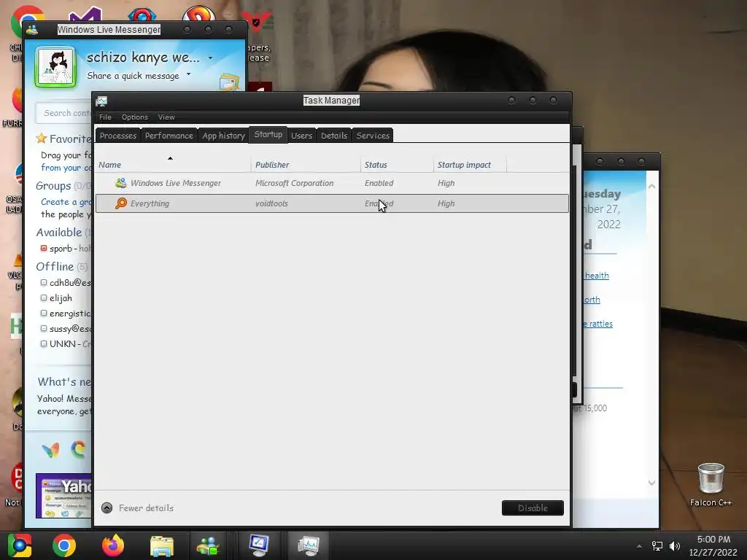747x560 pixels.
Task: Sort startup list by Publisher column
Action: coord(306,165)
